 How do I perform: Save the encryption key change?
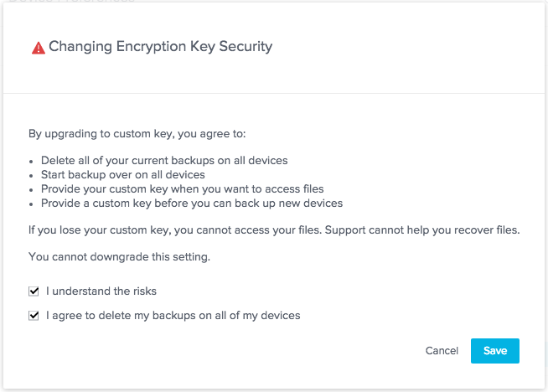494,350
